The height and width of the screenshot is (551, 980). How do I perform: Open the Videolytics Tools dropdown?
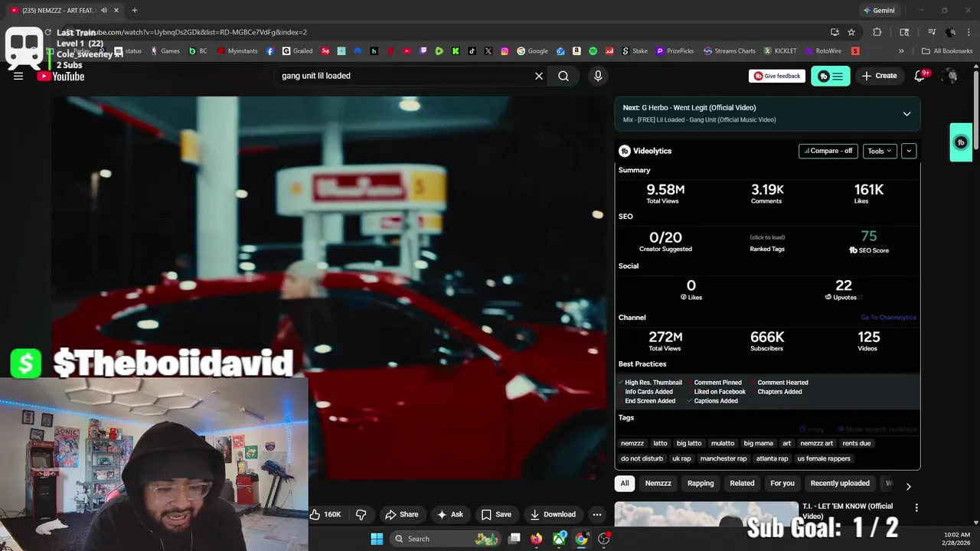[x=880, y=151]
